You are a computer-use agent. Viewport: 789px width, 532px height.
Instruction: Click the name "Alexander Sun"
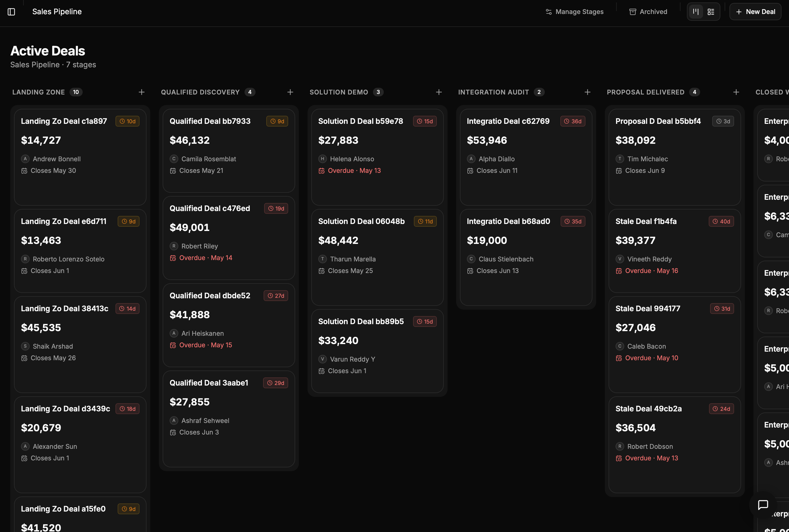coord(55,446)
